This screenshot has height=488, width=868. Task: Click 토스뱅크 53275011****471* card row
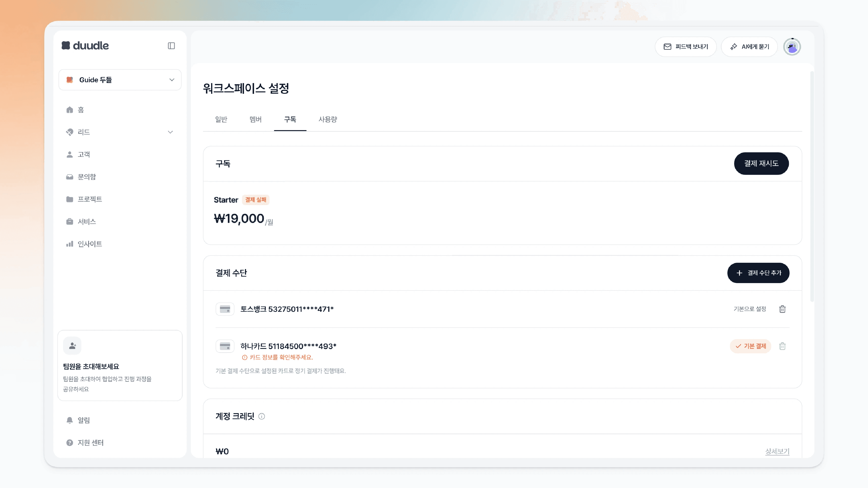(x=502, y=309)
